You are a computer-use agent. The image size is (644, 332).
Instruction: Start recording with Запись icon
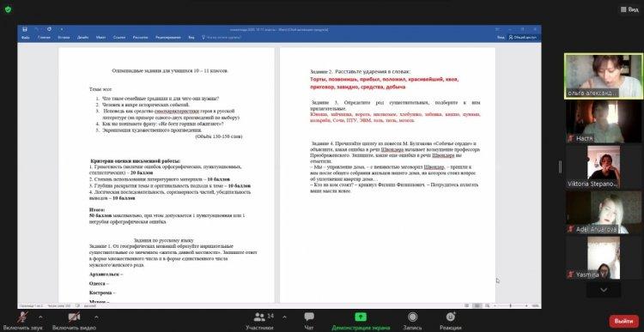(x=412, y=317)
